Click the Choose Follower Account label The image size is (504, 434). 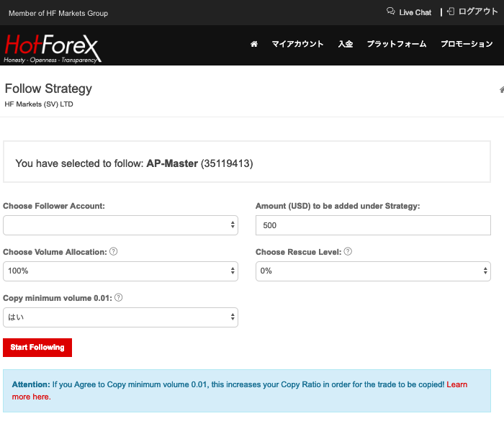point(54,206)
